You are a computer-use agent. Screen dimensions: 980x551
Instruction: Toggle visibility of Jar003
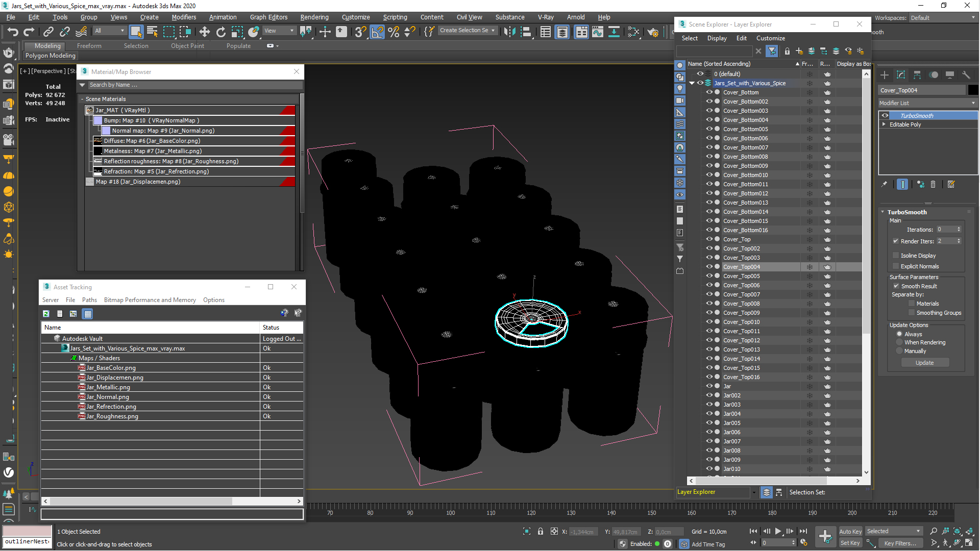coord(709,405)
